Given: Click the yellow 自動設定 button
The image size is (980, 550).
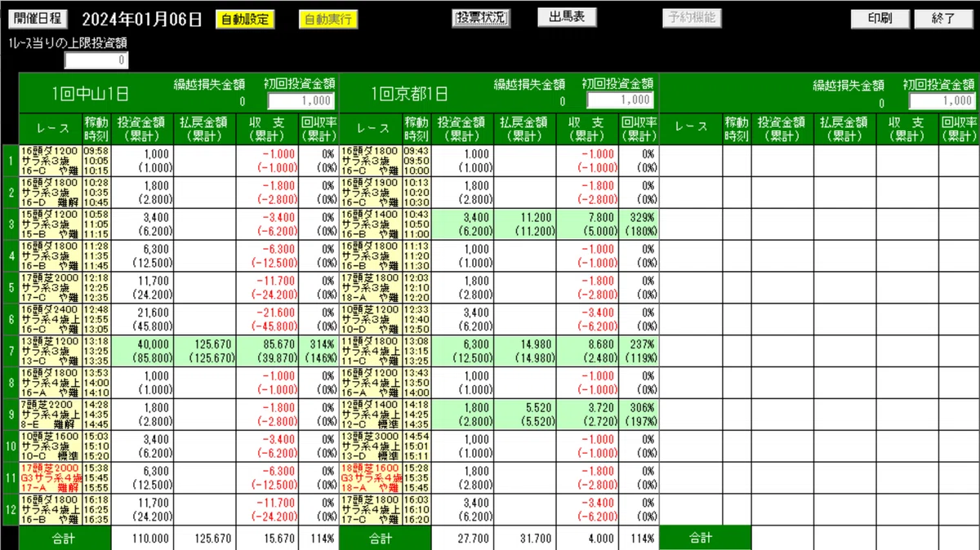Looking at the screenshot, I should click(245, 20).
